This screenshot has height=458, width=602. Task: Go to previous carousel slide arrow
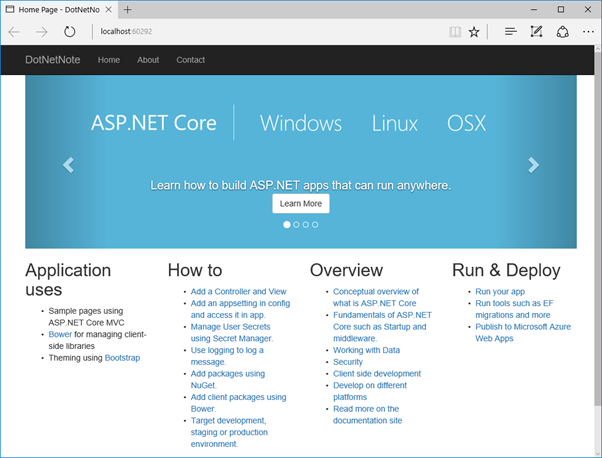[68, 165]
